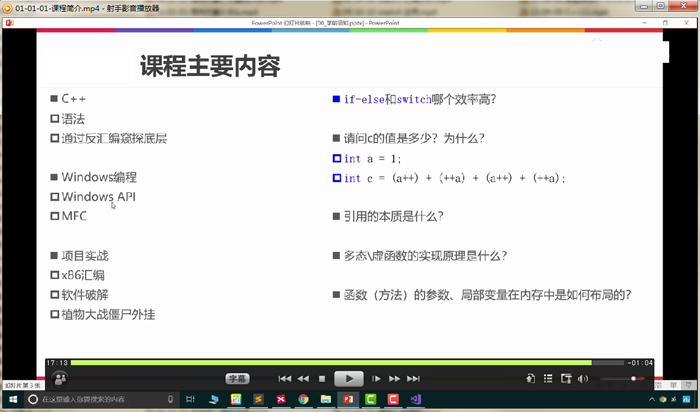700x412 pixels.
Task: Click the 植物大战僵尸外挂 item
Action: click(108, 314)
